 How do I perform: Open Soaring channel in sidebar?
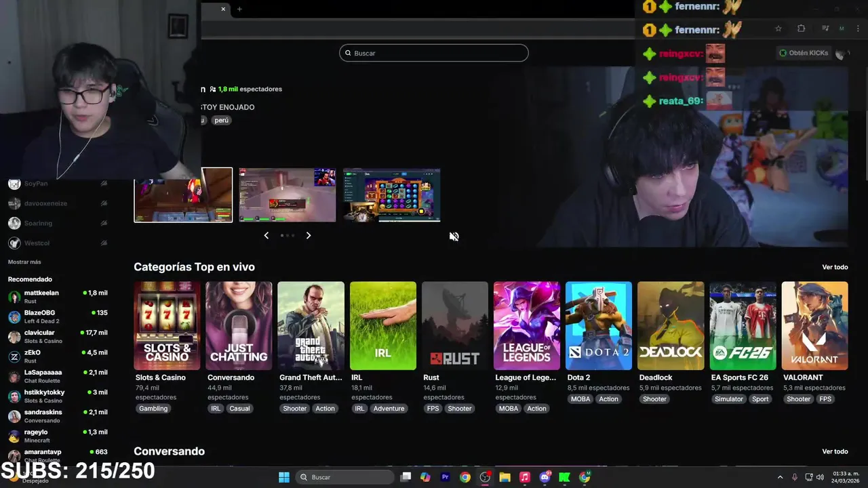[58, 223]
